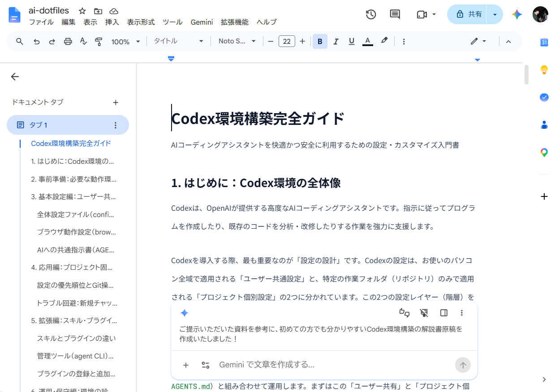Open the Google Docs home icon

point(15,15)
